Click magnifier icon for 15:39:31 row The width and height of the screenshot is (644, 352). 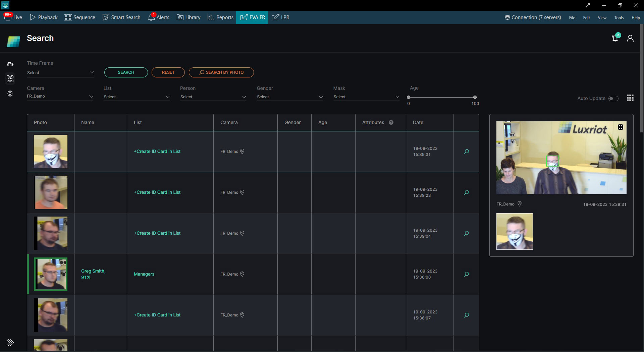466,152
